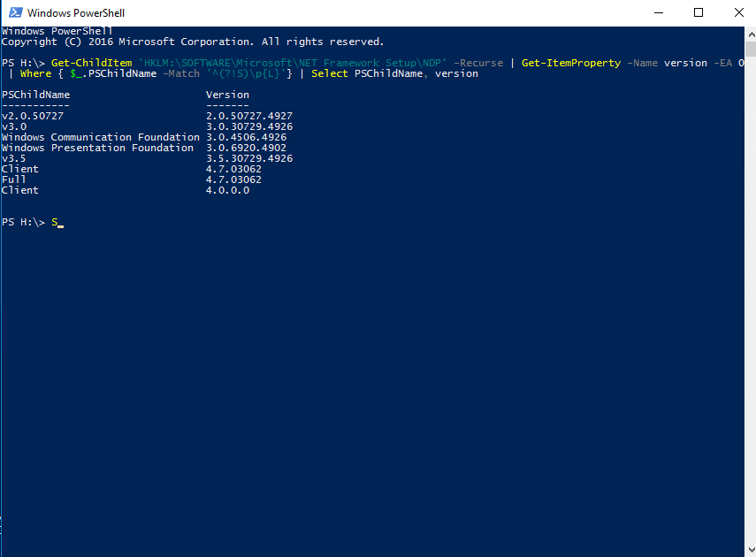Click the PSChildName column header
756x557 pixels.
point(35,94)
